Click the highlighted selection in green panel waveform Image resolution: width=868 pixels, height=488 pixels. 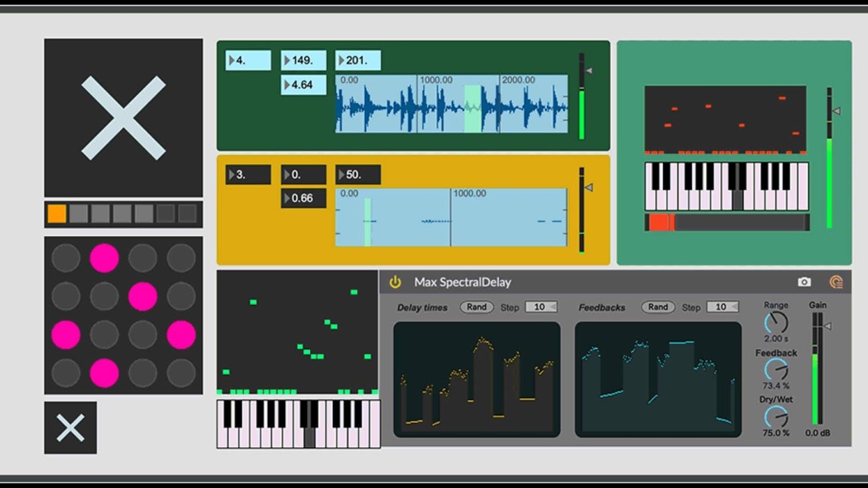473,108
